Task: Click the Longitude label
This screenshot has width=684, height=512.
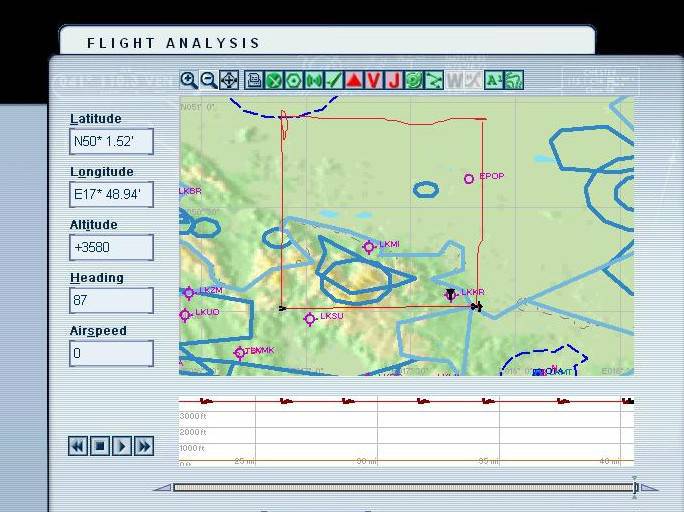Action: point(102,172)
